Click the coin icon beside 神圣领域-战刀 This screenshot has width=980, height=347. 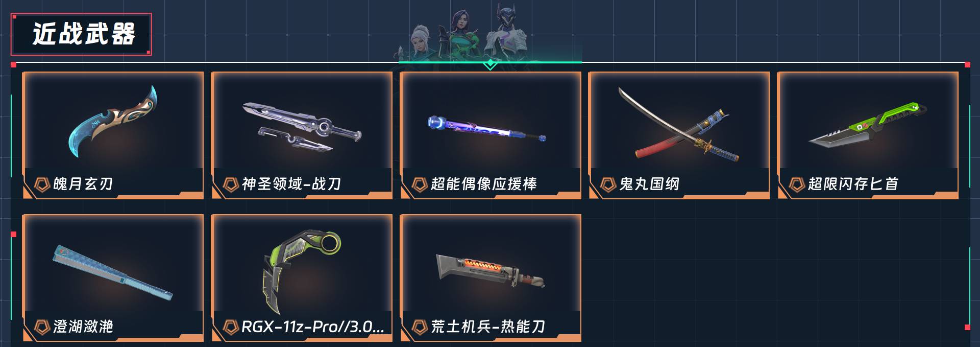tap(231, 184)
